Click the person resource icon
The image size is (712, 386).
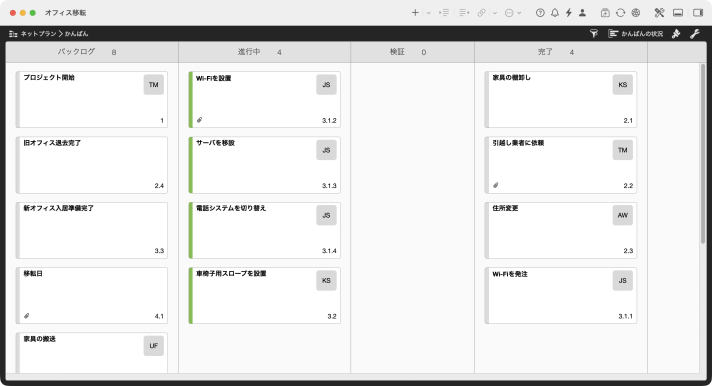[x=582, y=13]
